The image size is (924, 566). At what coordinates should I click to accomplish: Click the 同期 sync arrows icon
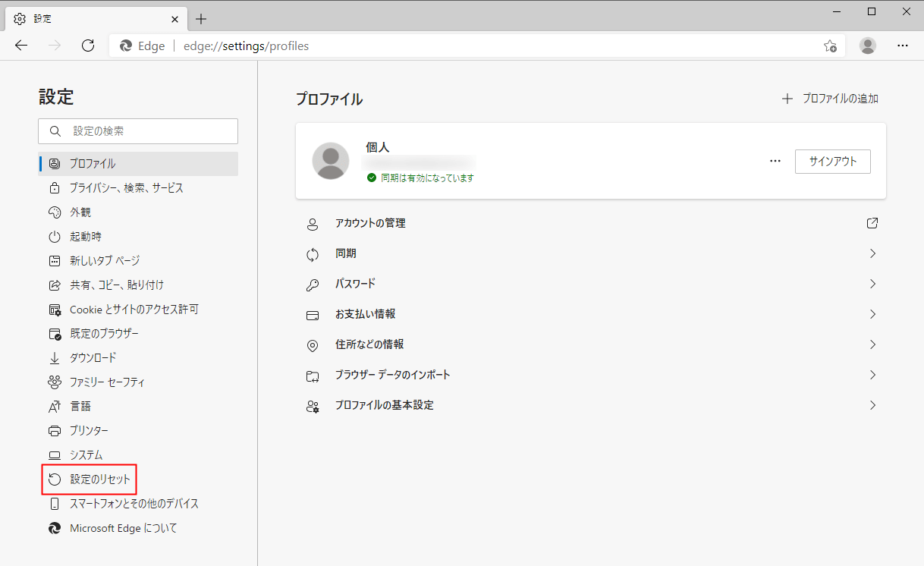pyautogui.click(x=313, y=254)
